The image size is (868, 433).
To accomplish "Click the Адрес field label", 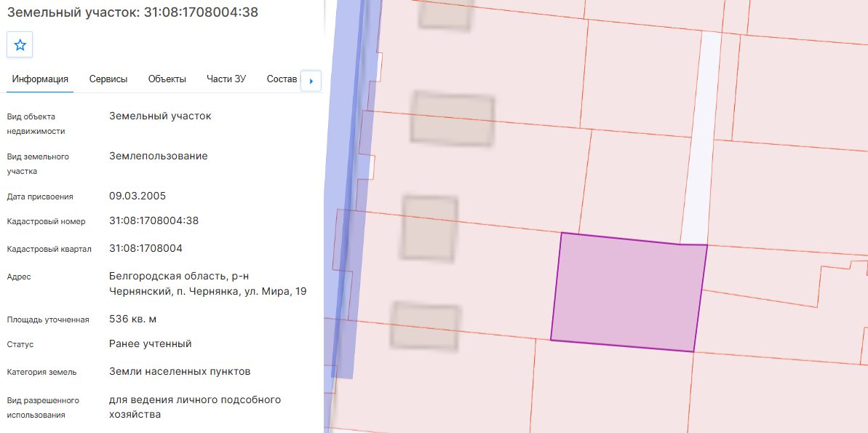I will point(19,277).
